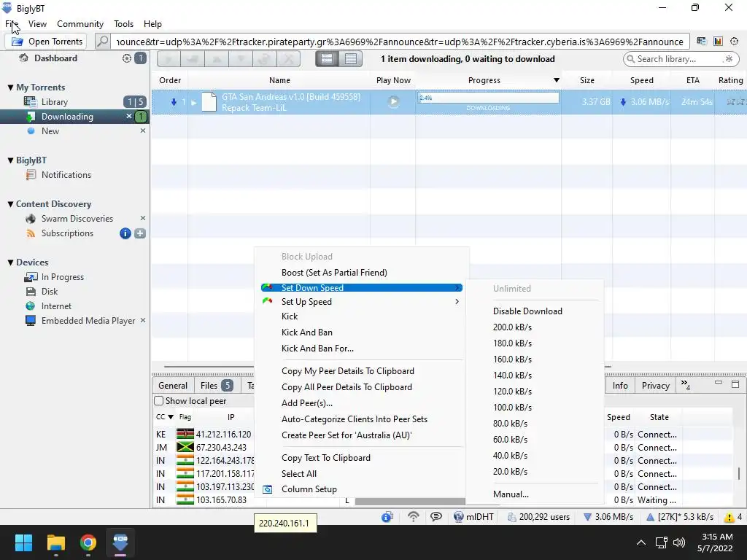Viewport: 747px width, 560px height.
Task: Open the Library section
Action: (x=54, y=102)
